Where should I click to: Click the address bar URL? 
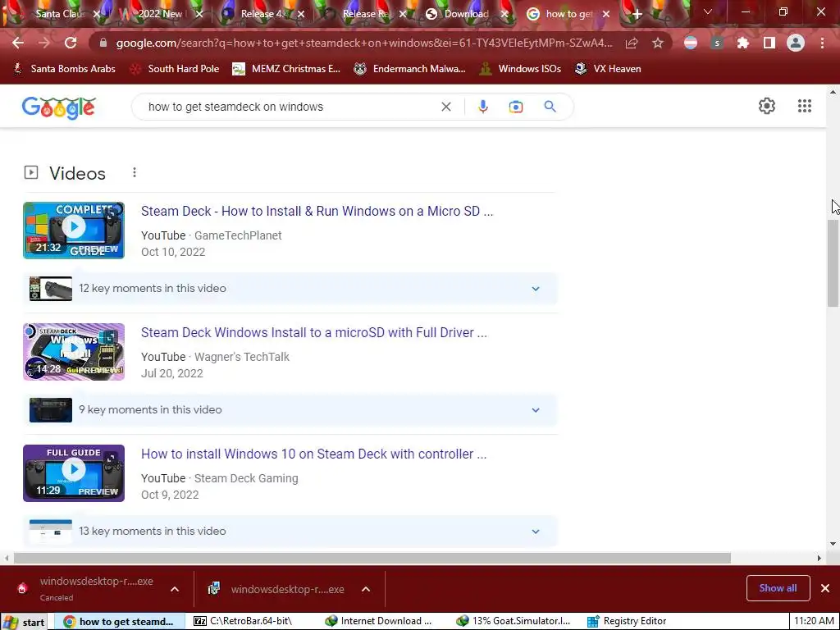coord(363,43)
